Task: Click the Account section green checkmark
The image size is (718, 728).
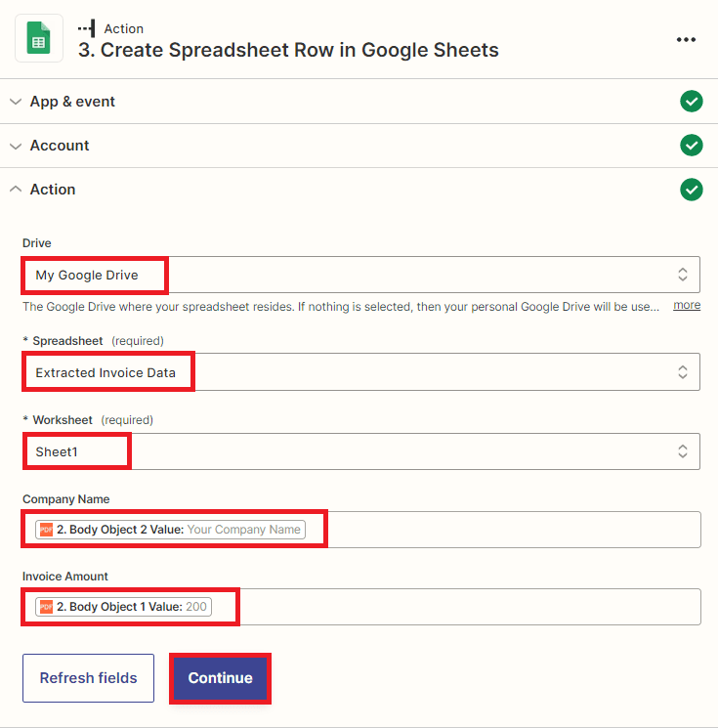Action: pos(692,146)
